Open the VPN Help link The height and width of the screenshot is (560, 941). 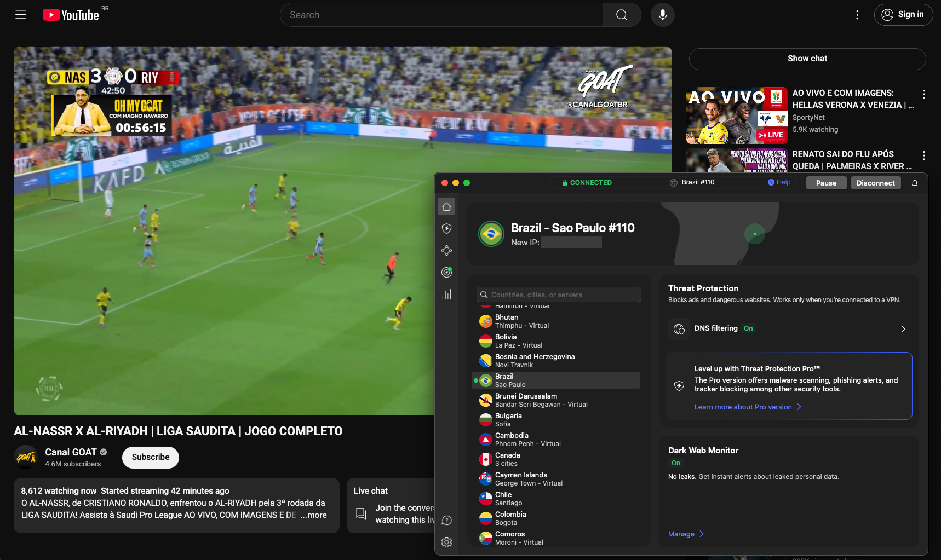coord(779,182)
